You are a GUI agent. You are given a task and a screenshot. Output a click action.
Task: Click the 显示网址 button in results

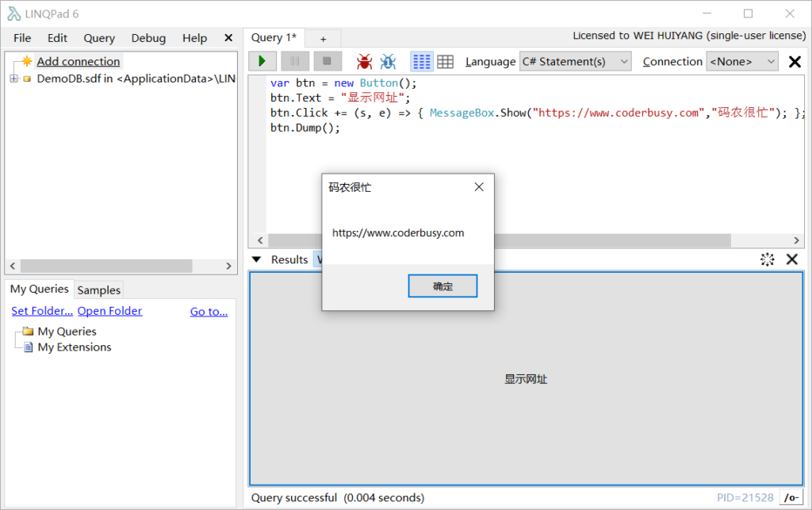coord(527,379)
